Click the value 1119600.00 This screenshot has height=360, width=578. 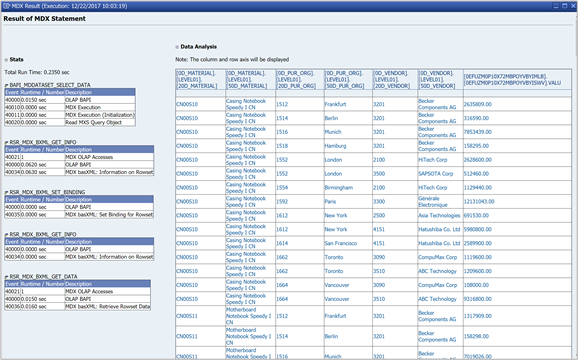pyautogui.click(x=478, y=257)
